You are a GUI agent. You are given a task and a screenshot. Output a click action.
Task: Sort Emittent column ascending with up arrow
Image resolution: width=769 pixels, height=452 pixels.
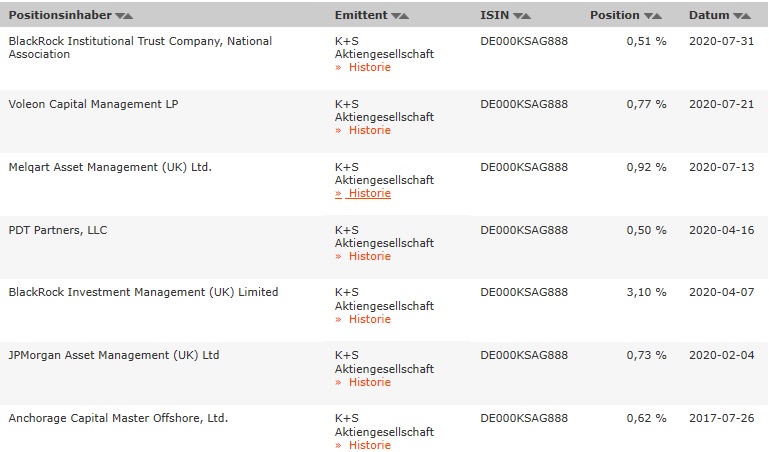coord(405,16)
